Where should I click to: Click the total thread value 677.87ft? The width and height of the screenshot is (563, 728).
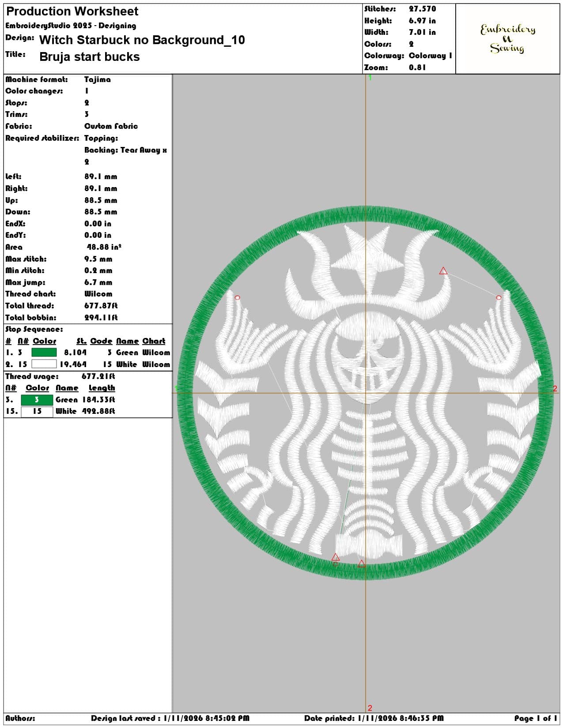pos(101,306)
